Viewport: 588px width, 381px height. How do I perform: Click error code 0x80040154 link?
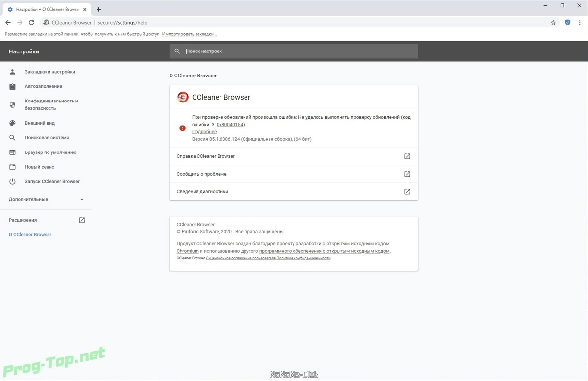(230, 125)
